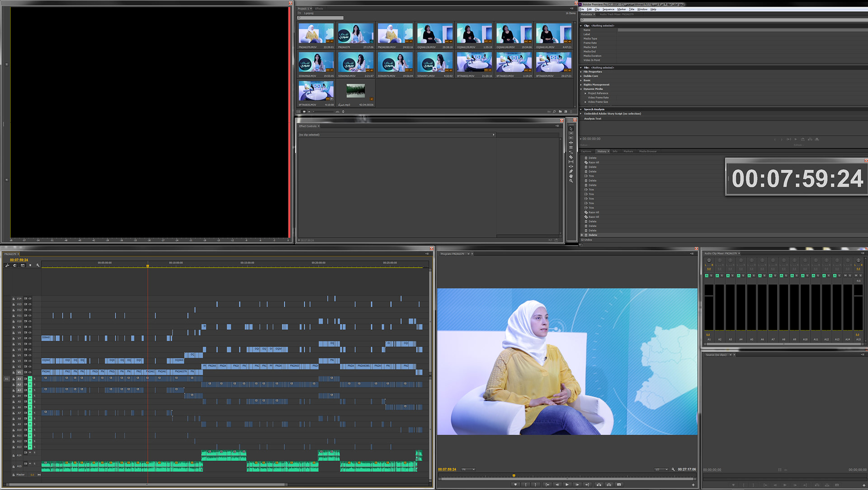Viewport: 868px width, 490px height.
Task: Mark In in the Program monitor
Action: [x=526, y=485]
